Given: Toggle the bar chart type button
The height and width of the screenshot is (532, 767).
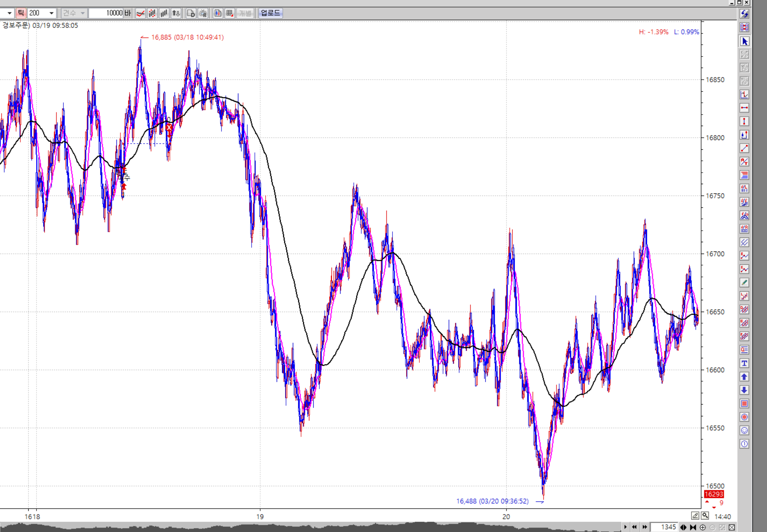Looking at the screenshot, I should tap(164, 13).
